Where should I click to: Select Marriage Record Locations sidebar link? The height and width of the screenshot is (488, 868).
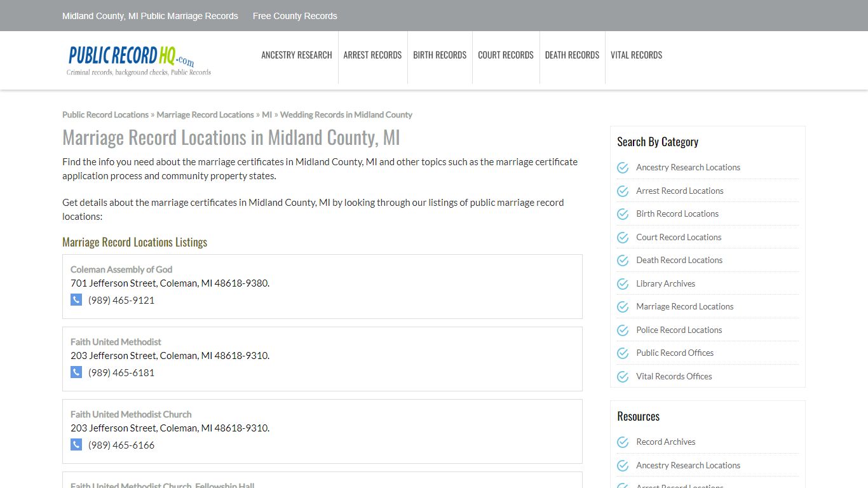pos(685,307)
